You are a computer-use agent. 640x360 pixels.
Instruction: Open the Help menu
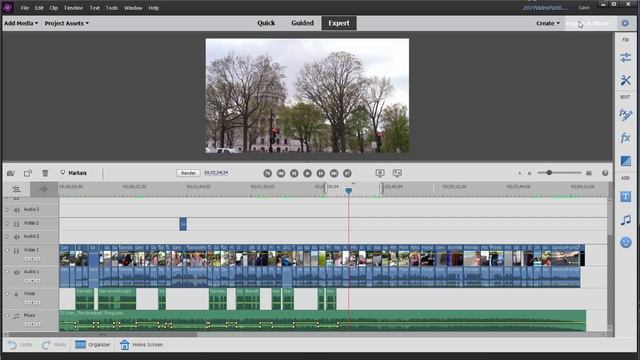pyautogui.click(x=153, y=8)
